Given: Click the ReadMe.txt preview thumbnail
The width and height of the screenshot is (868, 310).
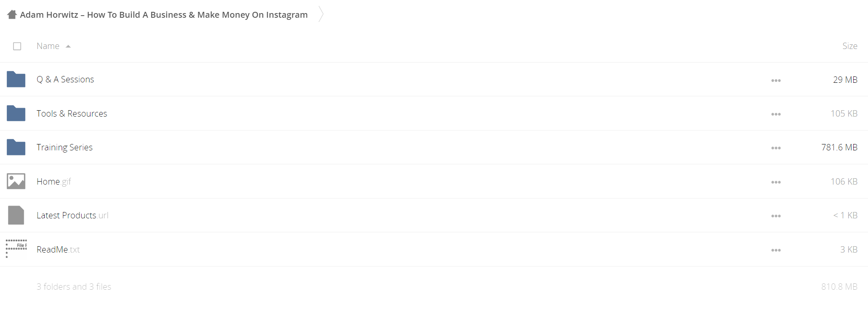Looking at the screenshot, I should 16,249.
